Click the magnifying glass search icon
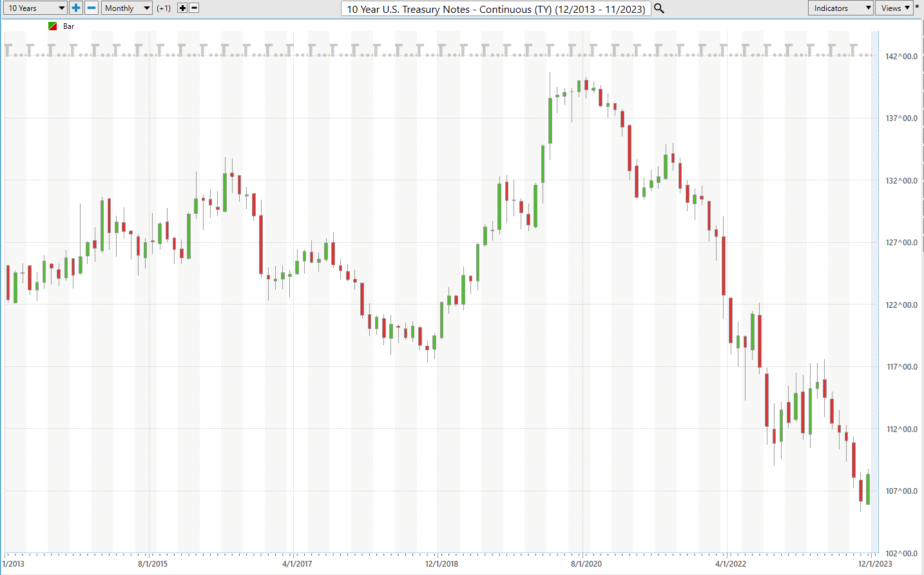The height and width of the screenshot is (575, 924). click(x=659, y=8)
